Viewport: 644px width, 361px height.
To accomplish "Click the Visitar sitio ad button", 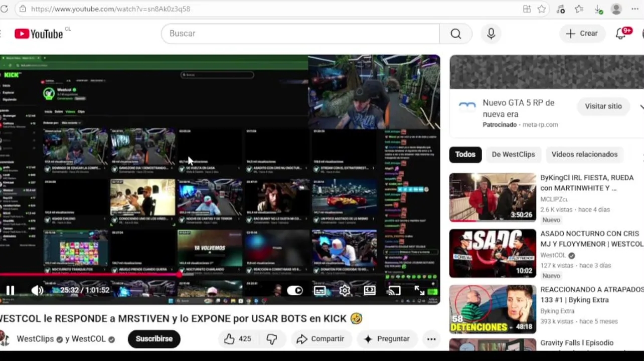I will click(x=603, y=106).
